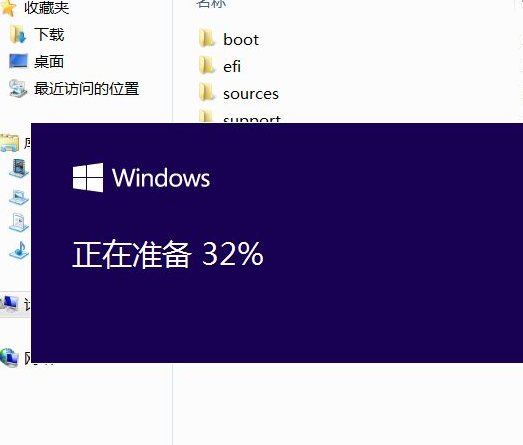Click the sources folder name label
Image resolution: width=523 pixels, height=445 pixels.
[251, 94]
